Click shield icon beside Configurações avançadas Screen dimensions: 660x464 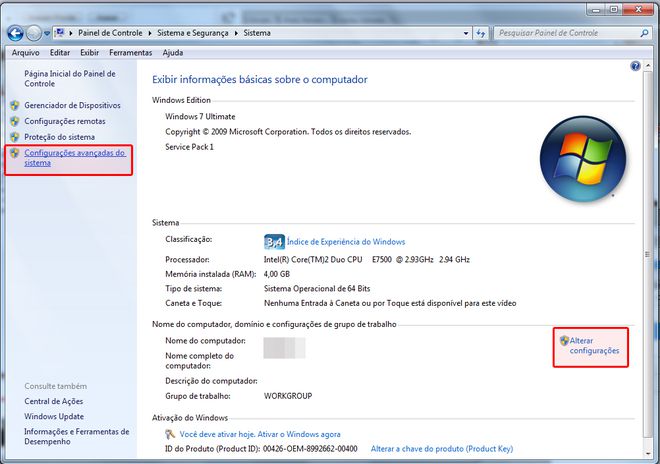pyautogui.click(x=15, y=153)
